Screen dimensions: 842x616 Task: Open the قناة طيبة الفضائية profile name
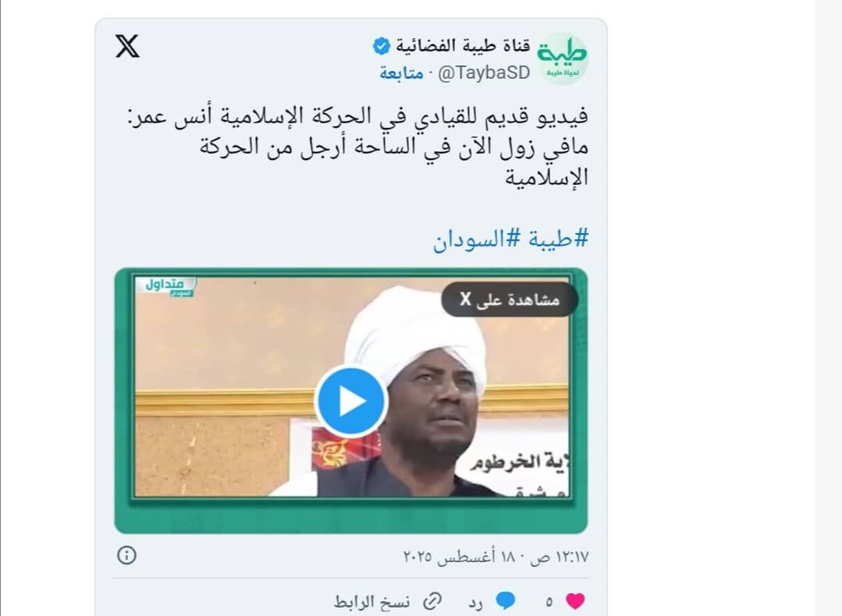pos(463,46)
